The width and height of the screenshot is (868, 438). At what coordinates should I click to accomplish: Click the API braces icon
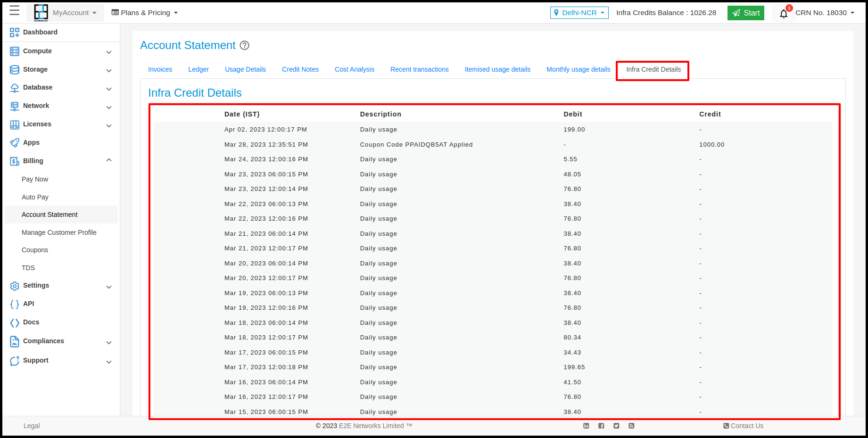click(x=15, y=304)
